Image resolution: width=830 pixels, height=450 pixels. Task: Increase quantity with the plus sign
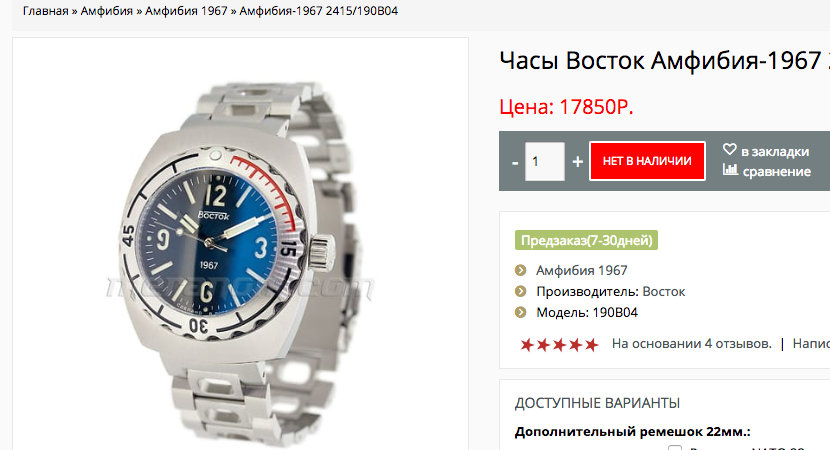pos(578,161)
